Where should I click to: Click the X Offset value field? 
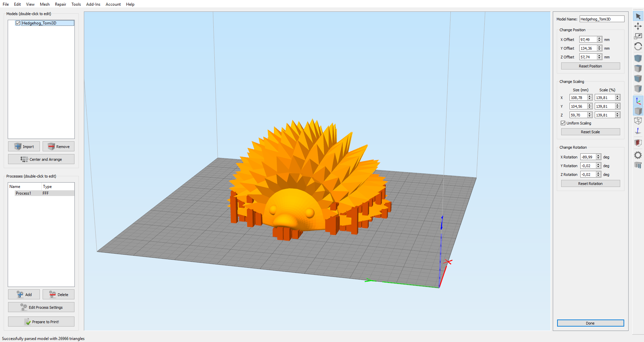tap(588, 40)
